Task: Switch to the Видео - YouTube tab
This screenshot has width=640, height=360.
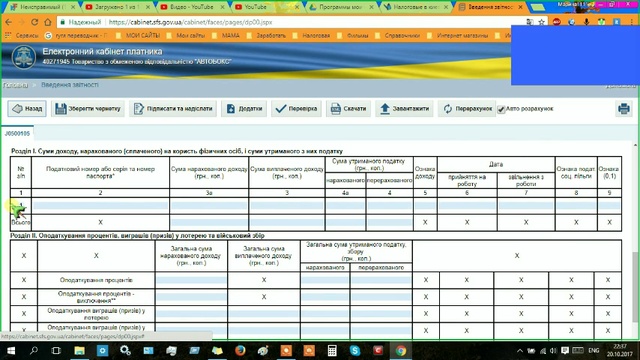Action: click(x=192, y=7)
